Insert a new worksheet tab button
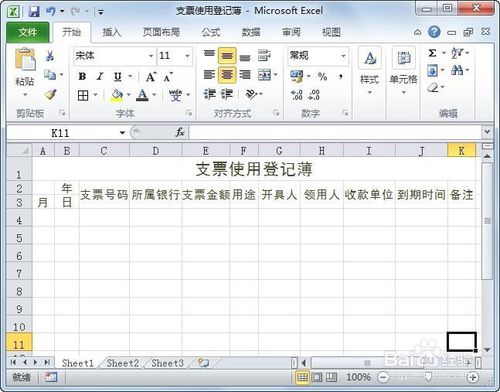The width and height of the screenshot is (500, 392). [x=203, y=363]
